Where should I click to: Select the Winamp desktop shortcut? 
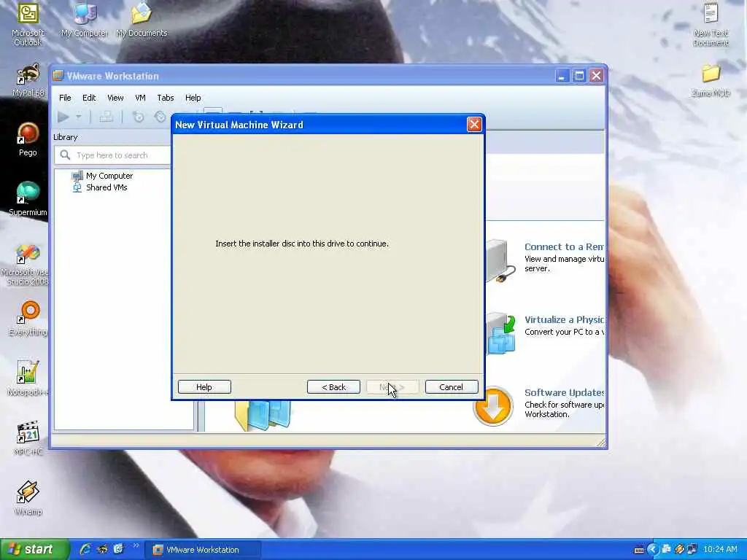click(x=28, y=498)
